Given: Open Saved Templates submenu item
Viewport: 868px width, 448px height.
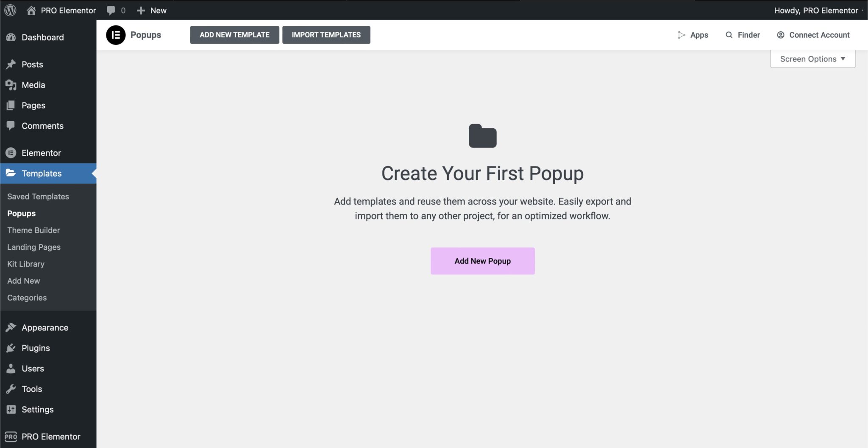Looking at the screenshot, I should [x=38, y=196].
